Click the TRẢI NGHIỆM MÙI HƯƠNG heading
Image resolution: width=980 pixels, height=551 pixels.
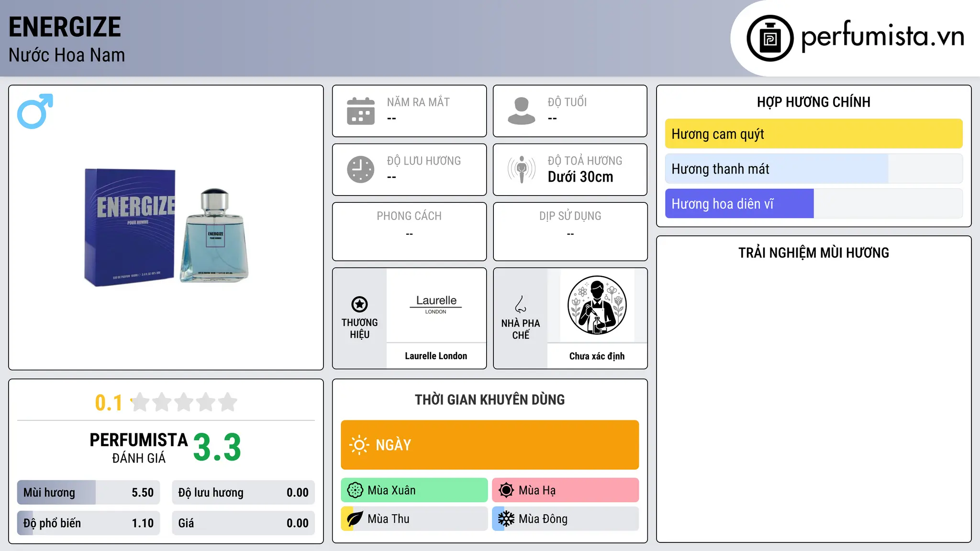pos(813,253)
